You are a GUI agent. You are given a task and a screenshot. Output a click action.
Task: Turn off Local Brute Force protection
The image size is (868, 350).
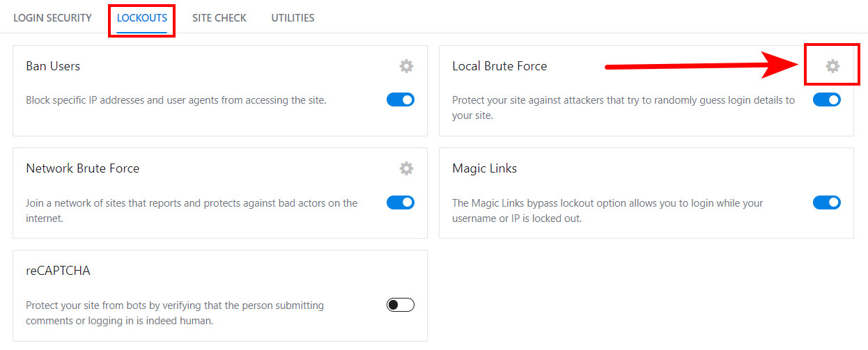tap(827, 100)
